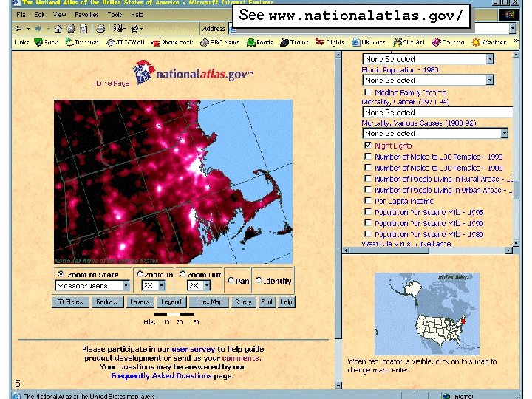Open the Phone book link in Links bar
The height and width of the screenshot is (399, 532).
pyautogui.click(x=172, y=42)
